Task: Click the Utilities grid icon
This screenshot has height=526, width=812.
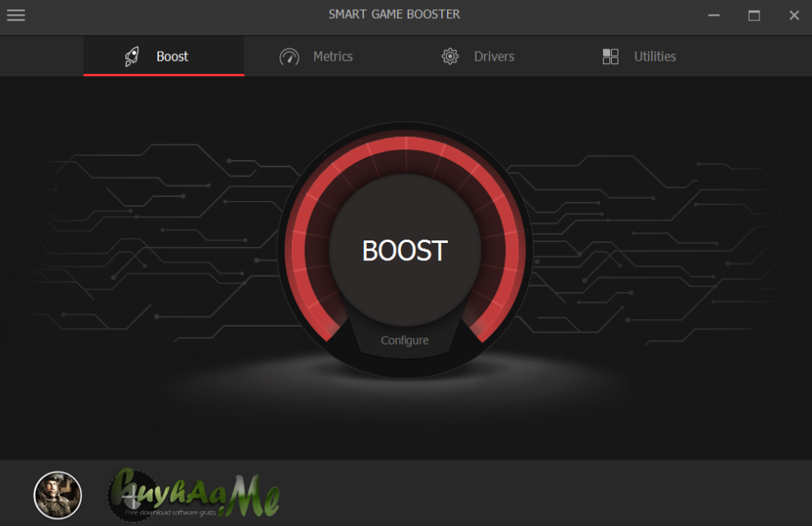Action: [610, 56]
